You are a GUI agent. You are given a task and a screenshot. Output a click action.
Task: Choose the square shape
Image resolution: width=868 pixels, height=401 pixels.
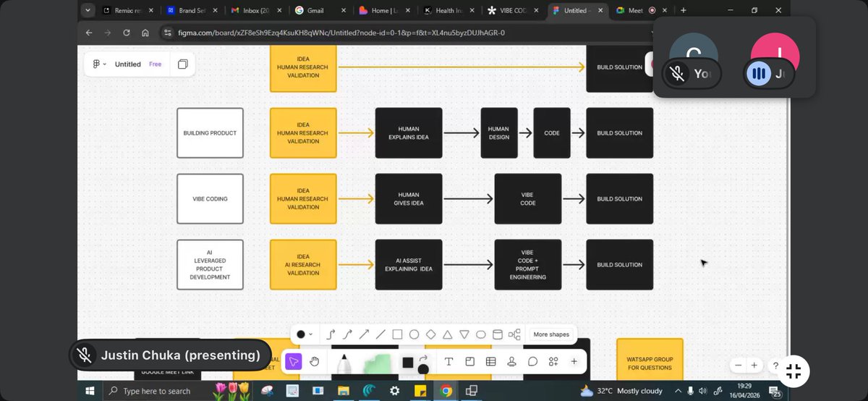pos(397,334)
